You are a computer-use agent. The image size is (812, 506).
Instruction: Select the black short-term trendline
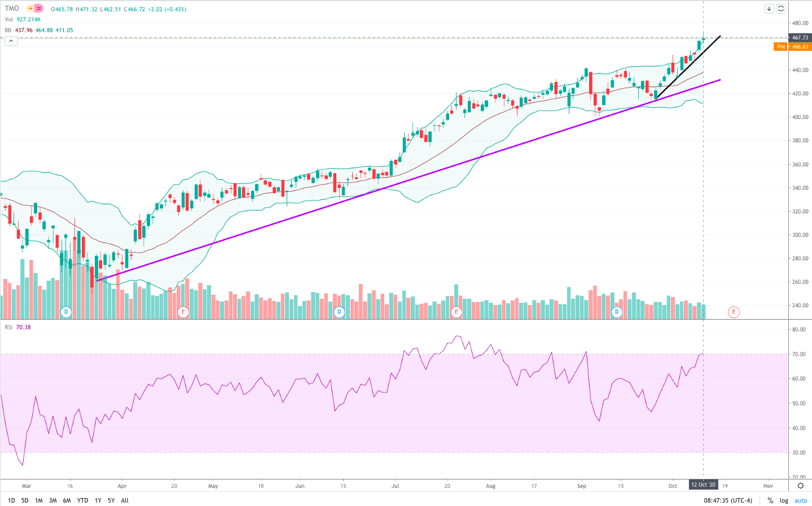(x=687, y=67)
